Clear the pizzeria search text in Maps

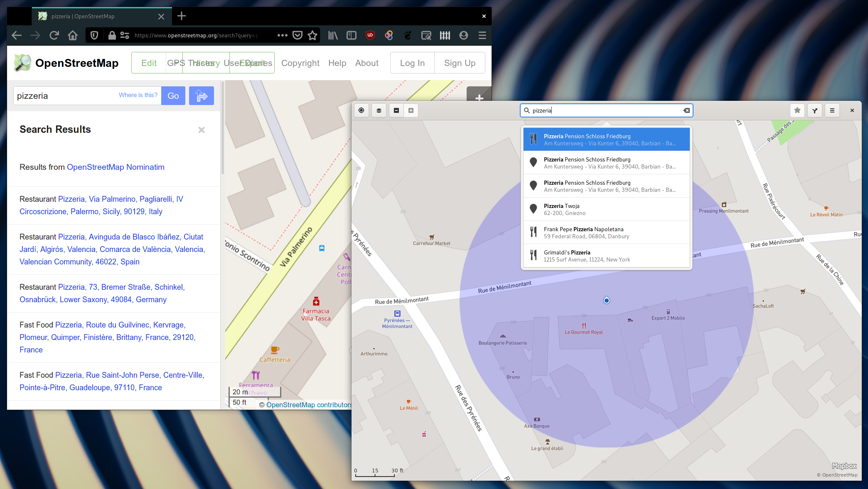[686, 110]
